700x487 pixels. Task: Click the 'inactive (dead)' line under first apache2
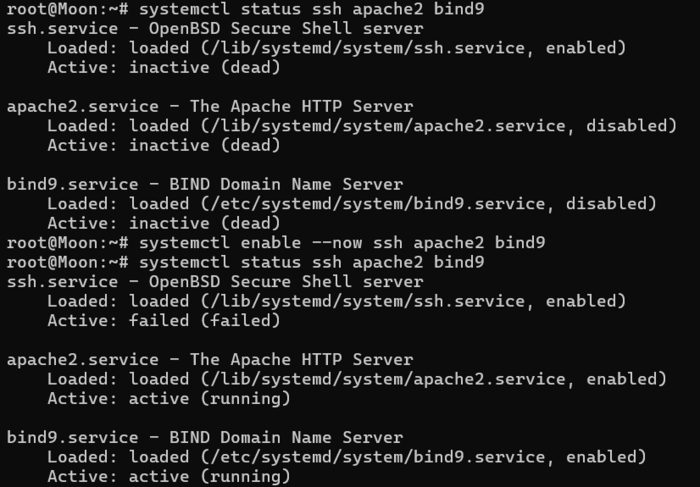click(163, 146)
